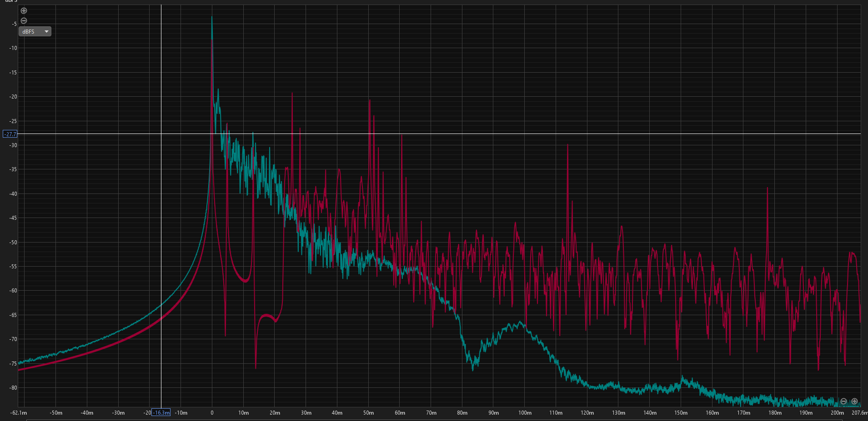
Task: Click the -50 level axis label
Action: (x=12, y=242)
